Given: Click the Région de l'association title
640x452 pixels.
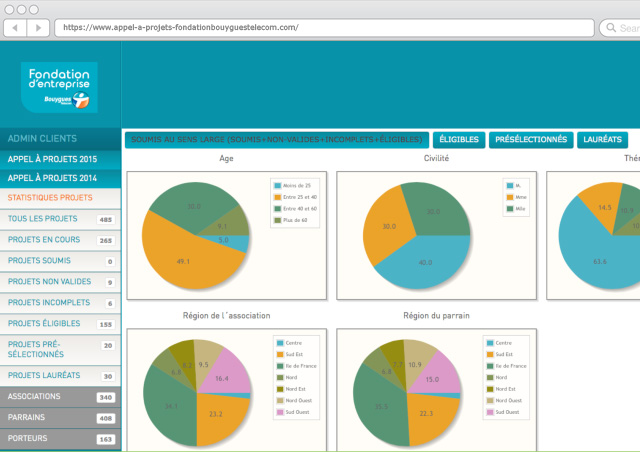Looking at the screenshot, I should click(227, 316).
